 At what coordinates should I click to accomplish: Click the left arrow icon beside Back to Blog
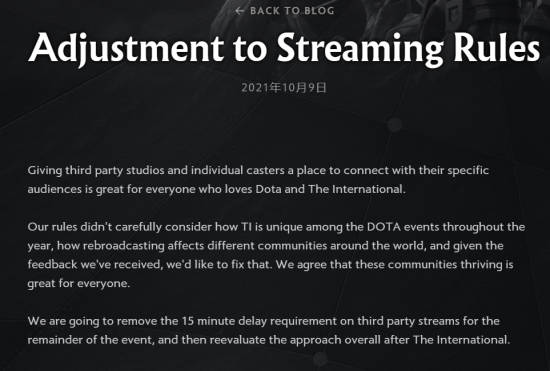click(x=240, y=11)
